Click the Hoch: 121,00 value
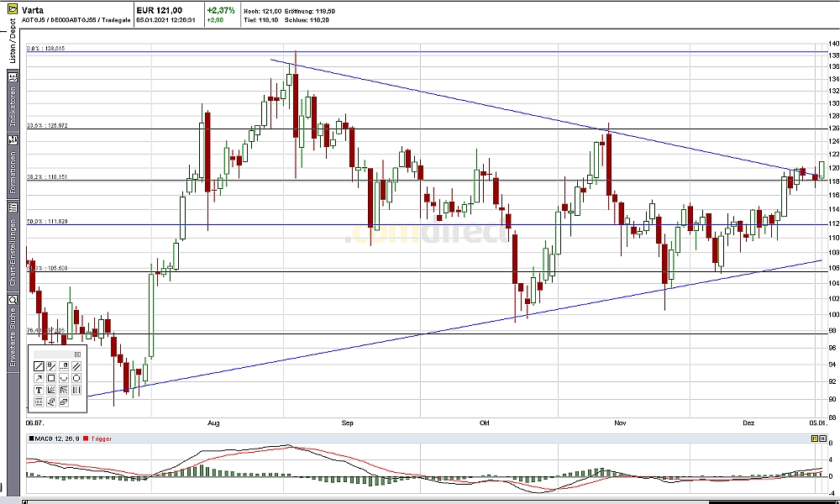Image resolution: width=840 pixels, height=504 pixels. point(262,11)
